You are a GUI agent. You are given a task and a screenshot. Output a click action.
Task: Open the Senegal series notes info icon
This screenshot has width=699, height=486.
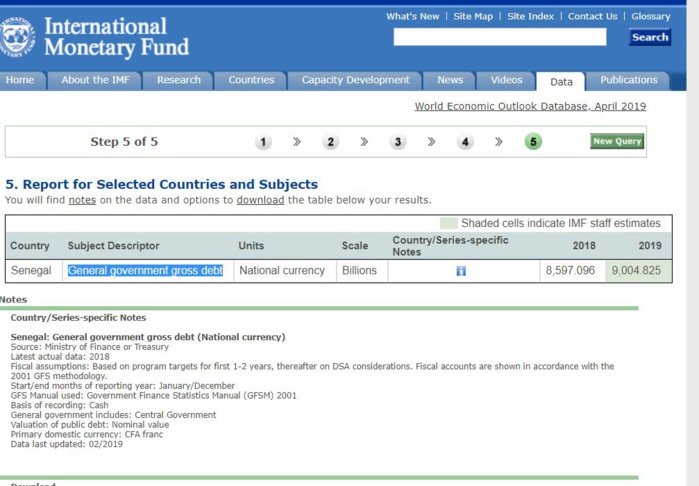click(460, 271)
